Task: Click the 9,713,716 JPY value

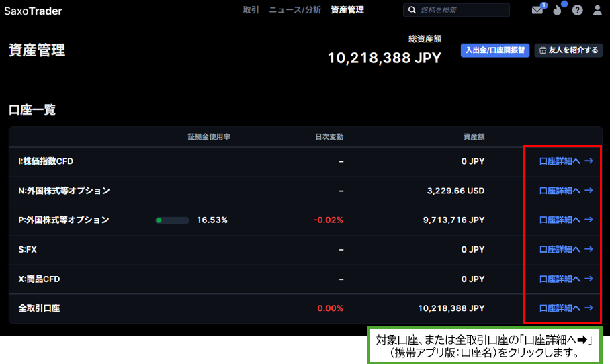Action: (453, 220)
